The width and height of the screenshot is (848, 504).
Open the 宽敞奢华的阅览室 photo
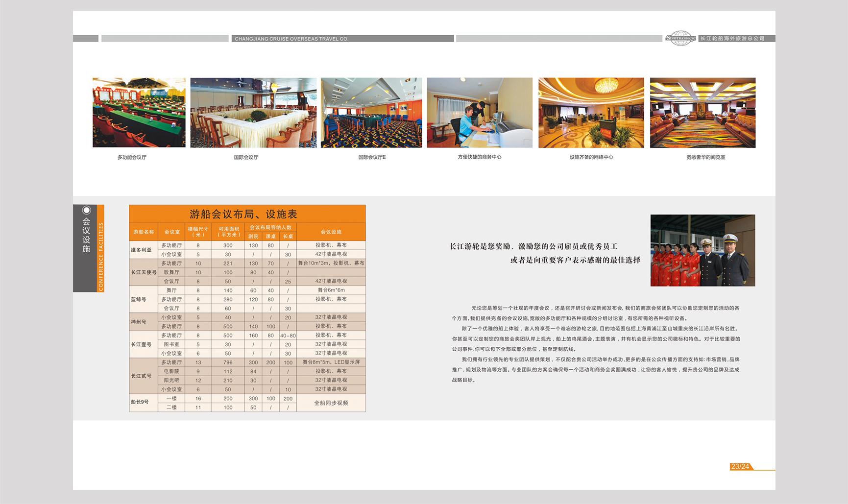point(703,112)
